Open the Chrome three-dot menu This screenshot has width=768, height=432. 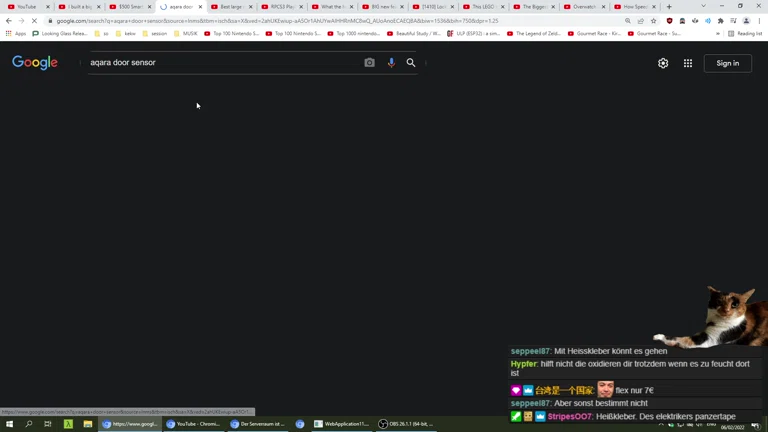tap(759, 21)
